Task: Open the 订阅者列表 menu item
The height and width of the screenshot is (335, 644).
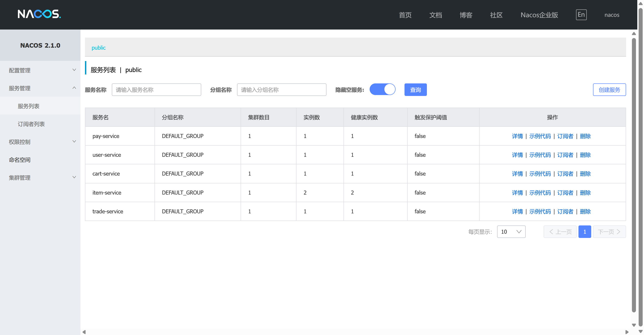Action: [31, 124]
